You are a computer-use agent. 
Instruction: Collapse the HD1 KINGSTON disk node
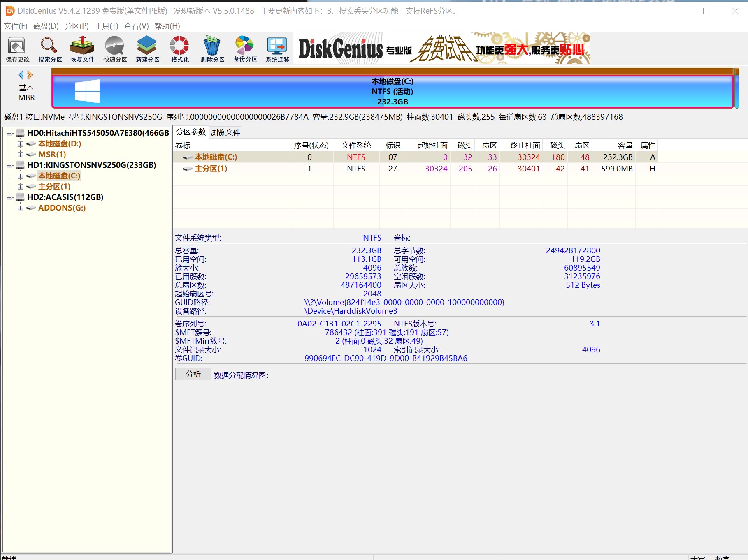pyautogui.click(x=9, y=165)
